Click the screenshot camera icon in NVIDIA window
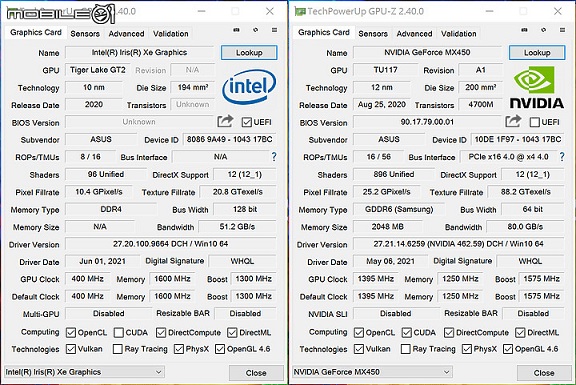576x385 pixels. [524, 30]
